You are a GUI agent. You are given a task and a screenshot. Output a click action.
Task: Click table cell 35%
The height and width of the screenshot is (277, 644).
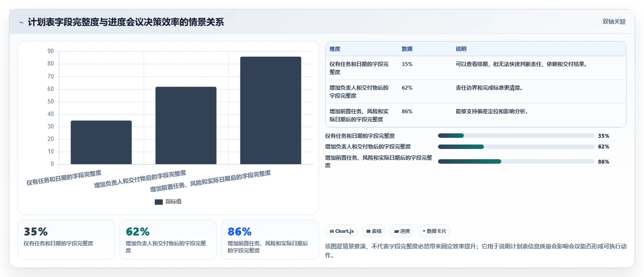(407, 64)
